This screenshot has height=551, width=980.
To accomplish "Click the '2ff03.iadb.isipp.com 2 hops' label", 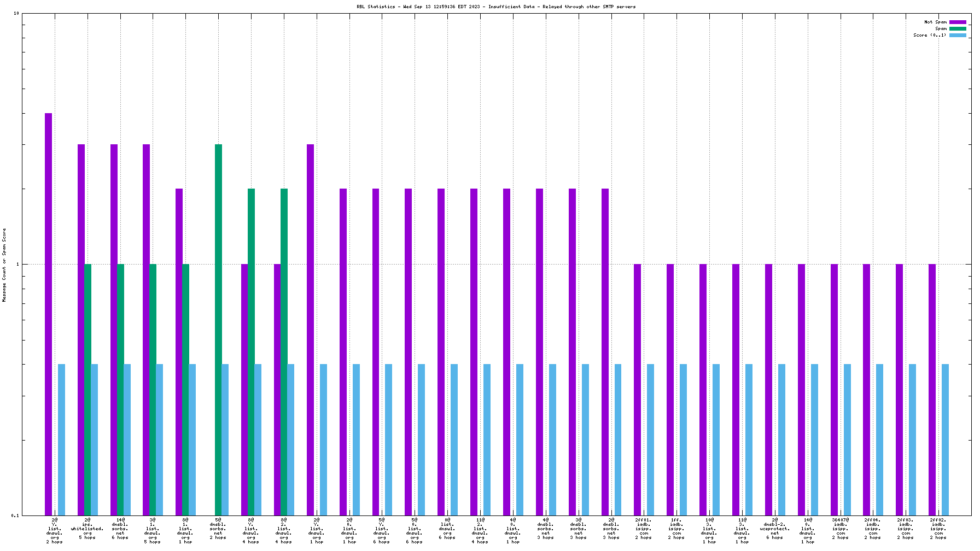I will (x=906, y=529).
